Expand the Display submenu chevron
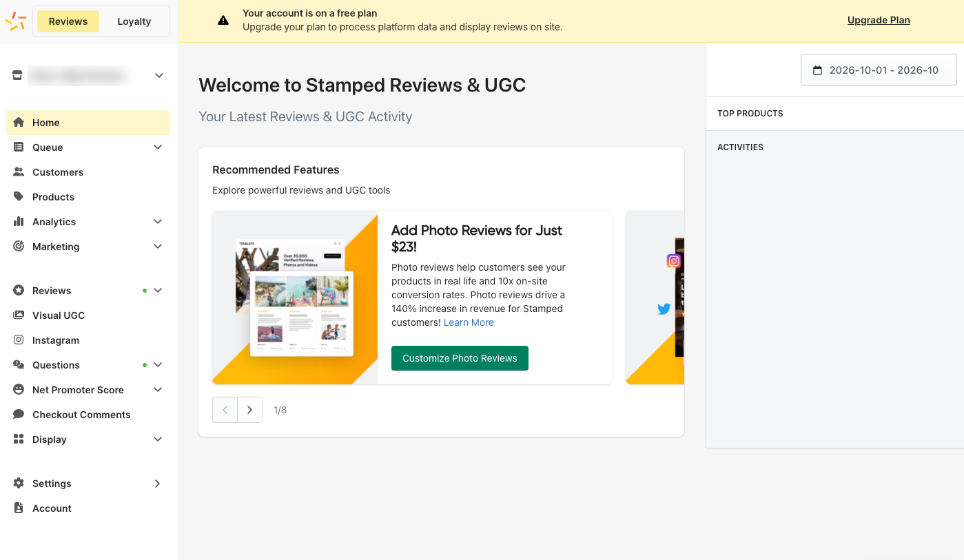Image resolution: width=964 pixels, height=560 pixels. [x=158, y=439]
